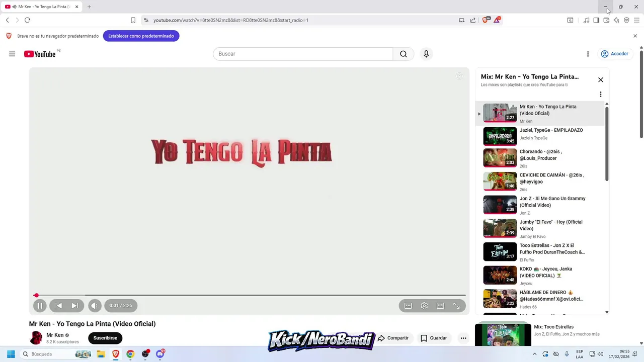Select CEVICHE DE CAIMÁN playlist item
644x362 pixels.
pos(540,182)
